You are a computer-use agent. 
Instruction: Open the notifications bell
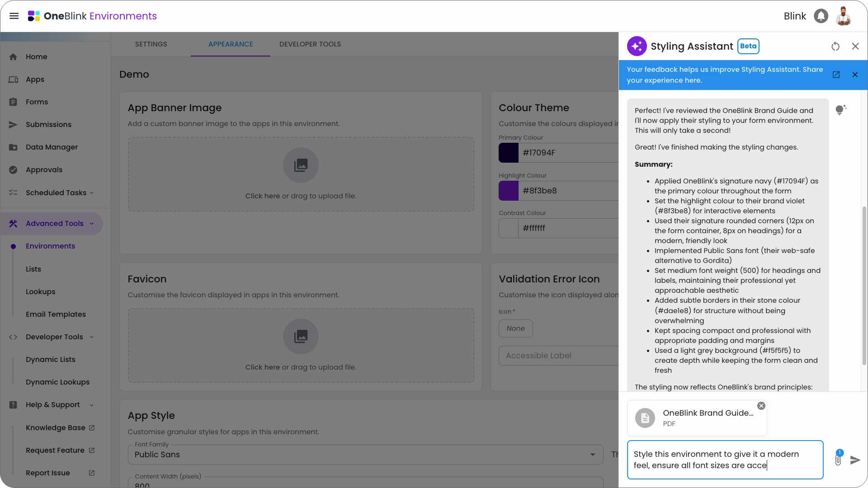coord(821,16)
